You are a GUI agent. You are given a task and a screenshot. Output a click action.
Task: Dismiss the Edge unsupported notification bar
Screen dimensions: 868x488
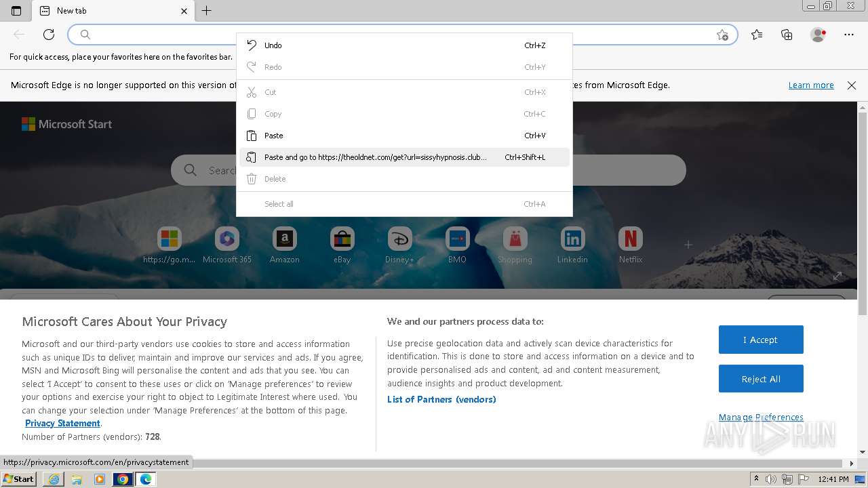click(852, 85)
